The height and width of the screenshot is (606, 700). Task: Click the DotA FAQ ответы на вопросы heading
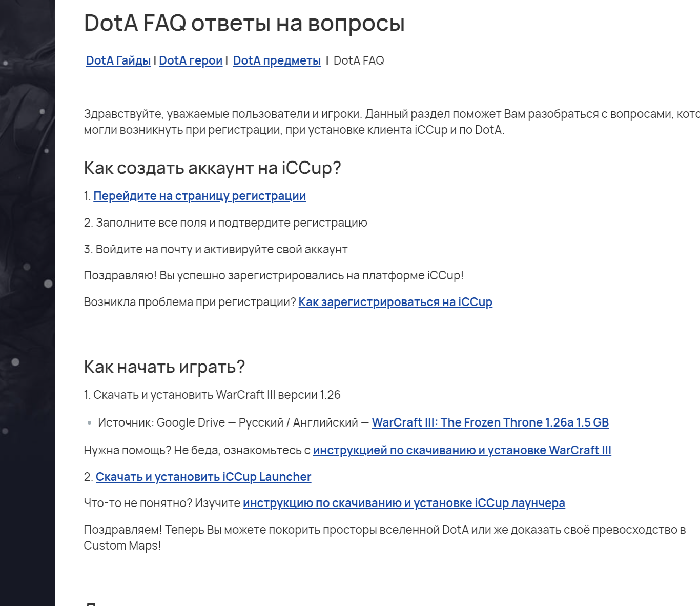tap(244, 23)
